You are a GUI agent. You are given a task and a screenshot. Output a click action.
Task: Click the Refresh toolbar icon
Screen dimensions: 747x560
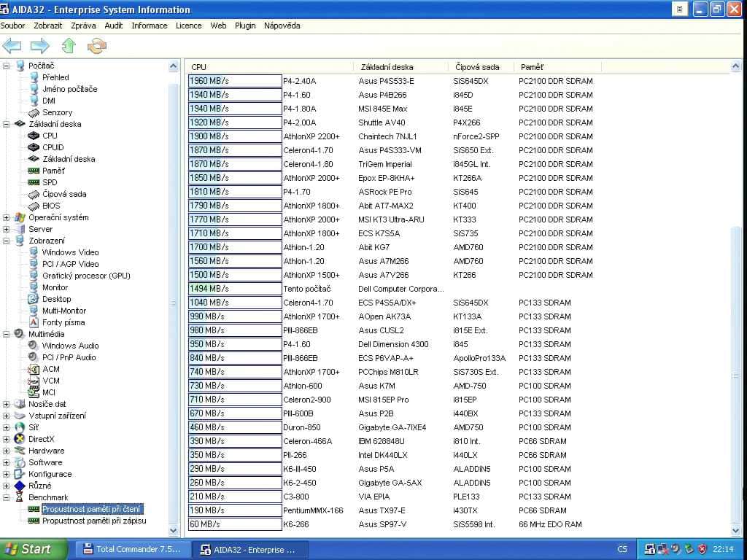(97, 46)
